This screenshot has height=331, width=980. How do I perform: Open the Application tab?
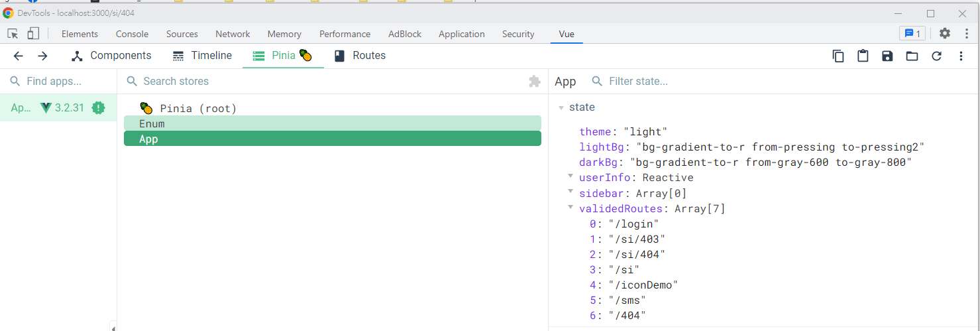(x=462, y=34)
